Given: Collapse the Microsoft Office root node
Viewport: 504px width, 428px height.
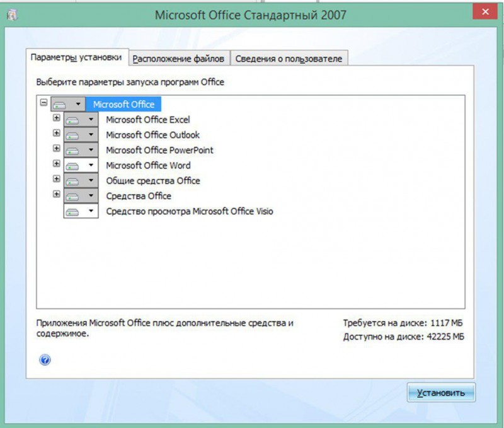Looking at the screenshot, I should coord(43,103).
